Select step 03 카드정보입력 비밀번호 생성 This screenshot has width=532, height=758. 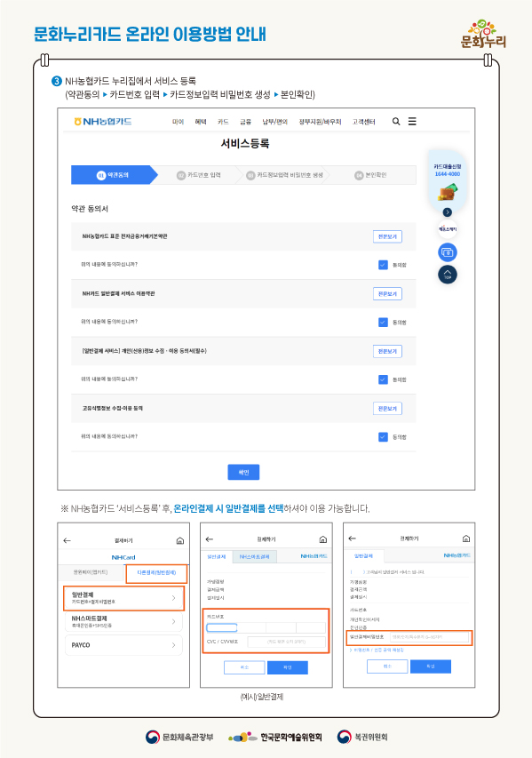point(284,175)
